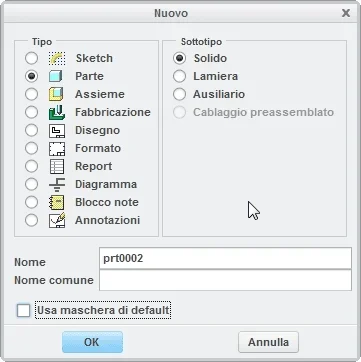Select the Ausiliario subtype radio button
The height and width of the screenshot is (362, 361).
pyautogui.click(x=179, y=94)
